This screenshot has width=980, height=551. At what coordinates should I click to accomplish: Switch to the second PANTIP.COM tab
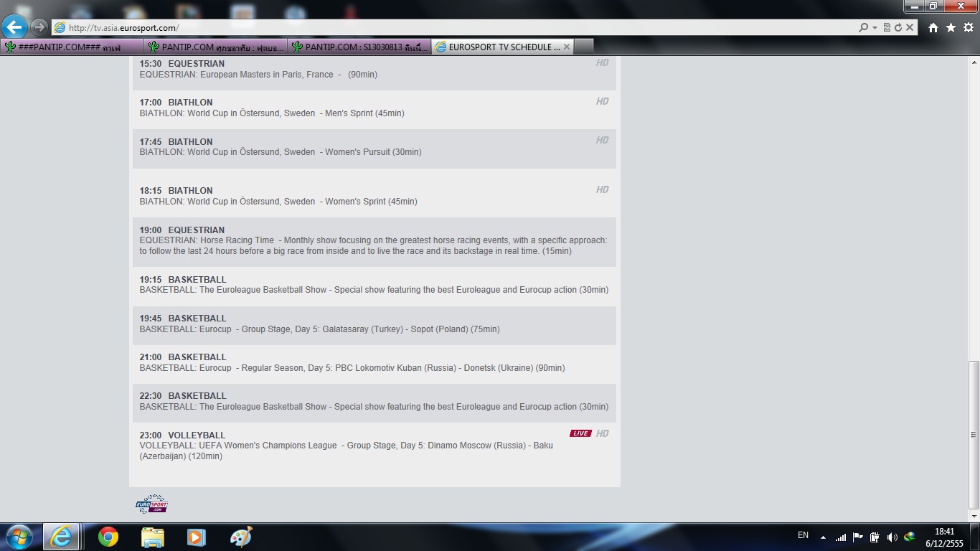tap(215, 47)
